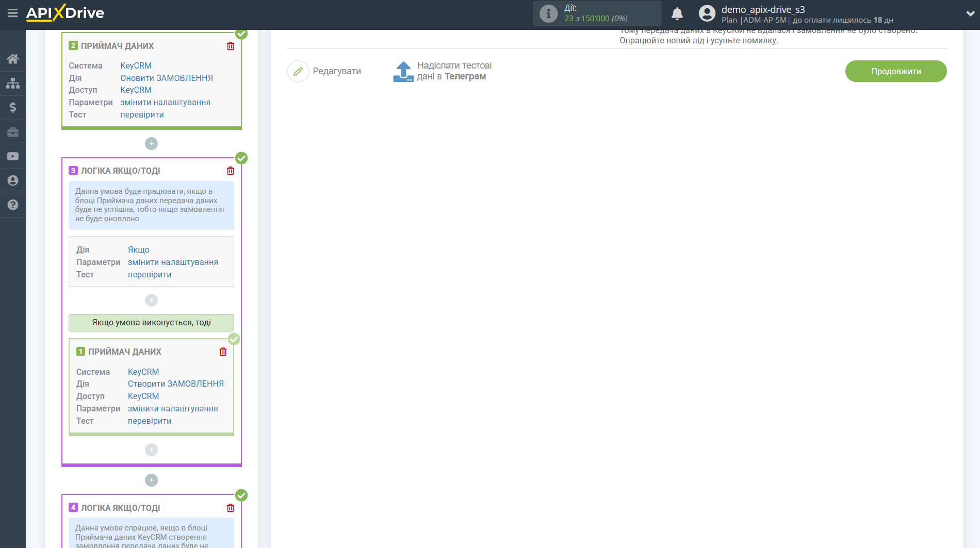Open Створити ЗАМОВЛЕННЯ action link

(176, 384)
